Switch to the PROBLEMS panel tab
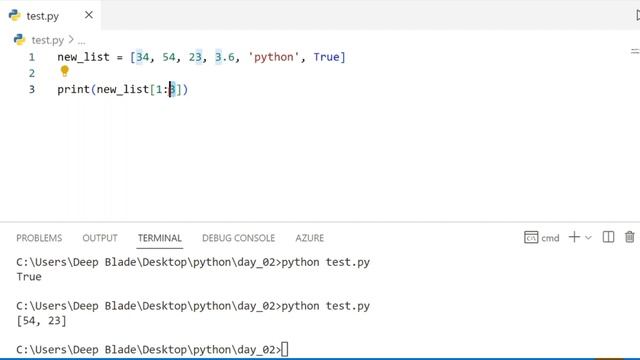The height and width of the screenshot is (360, 640). pos(39,238)
